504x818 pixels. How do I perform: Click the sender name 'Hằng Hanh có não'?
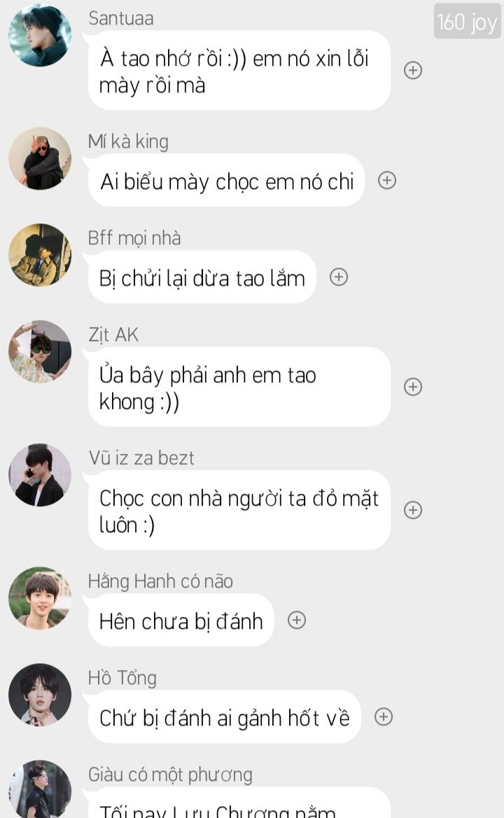click(x=160, y=581)
